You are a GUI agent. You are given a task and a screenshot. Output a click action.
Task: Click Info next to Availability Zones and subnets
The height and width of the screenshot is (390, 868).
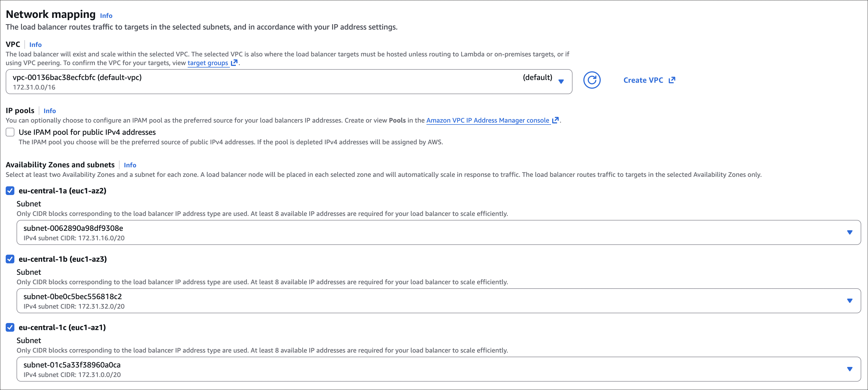[130, 165]
